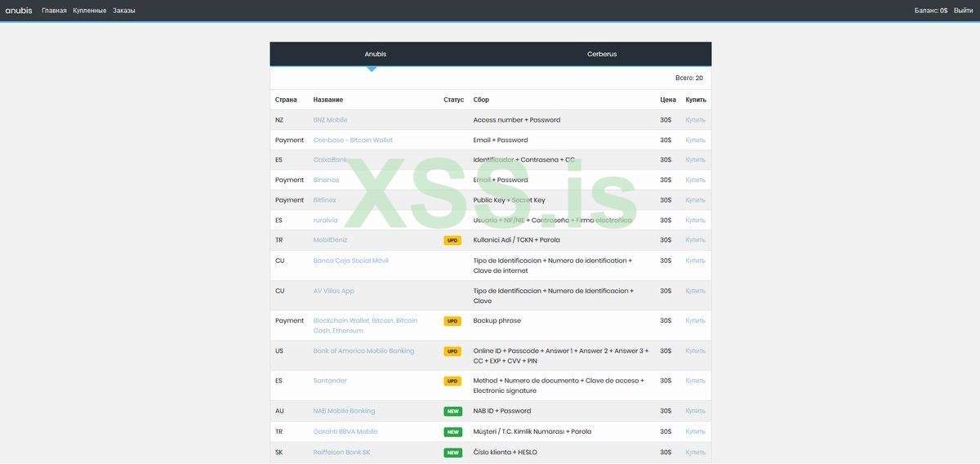Open the Bitfinex entry
The width and height of the screenshot is (980, 464).
click(x=324, y=200)
